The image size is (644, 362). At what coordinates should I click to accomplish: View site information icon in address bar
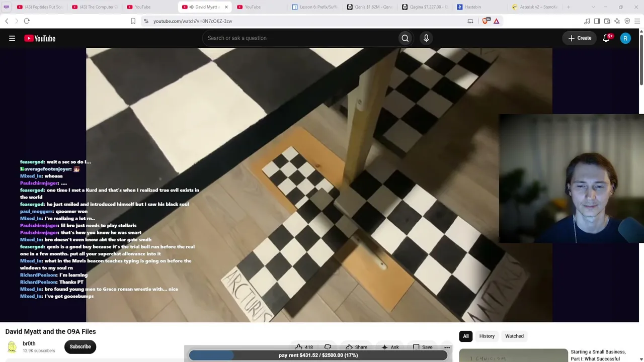tap(146, 21)
